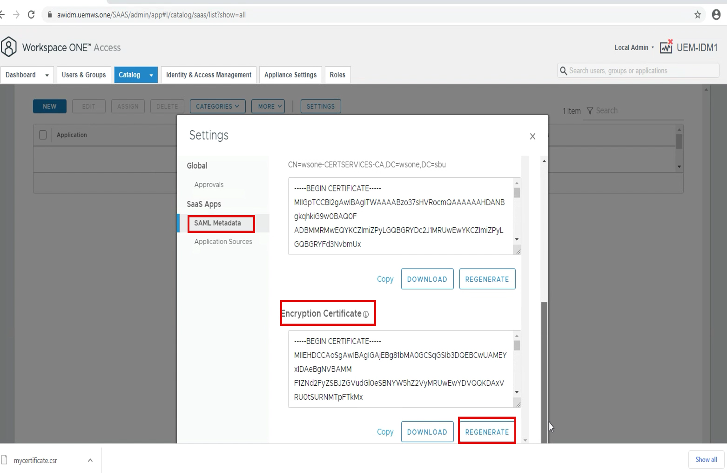This screenshot has width=728, height=474.
Task: Select SAML Metadata in settings sidebar
Action: (x=220, y=223)
